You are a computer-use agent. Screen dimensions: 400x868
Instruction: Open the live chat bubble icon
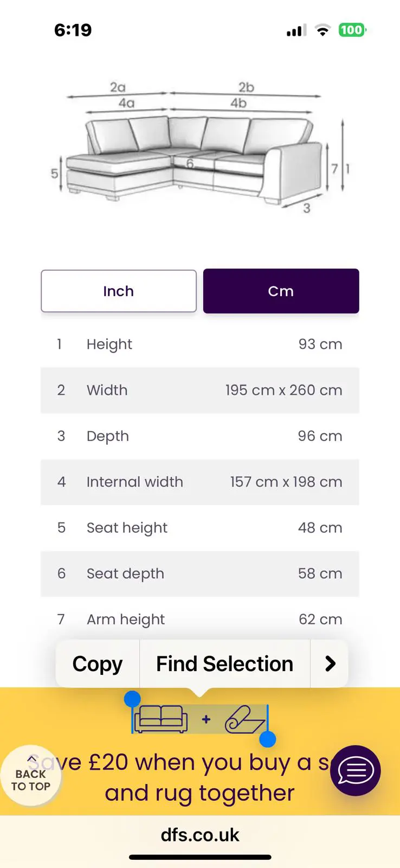click(x=356, y=771)
